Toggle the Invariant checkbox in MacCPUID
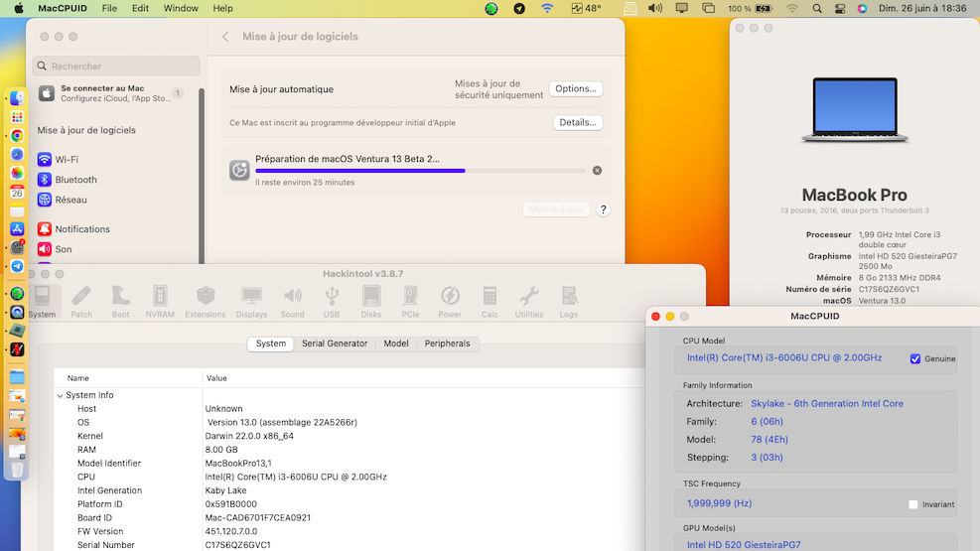 pos(913,504)
